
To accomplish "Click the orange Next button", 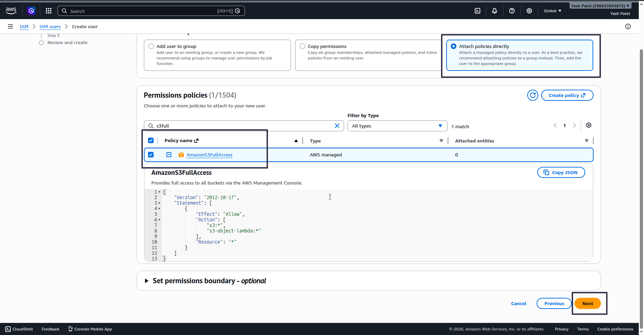I will (588, 303).
